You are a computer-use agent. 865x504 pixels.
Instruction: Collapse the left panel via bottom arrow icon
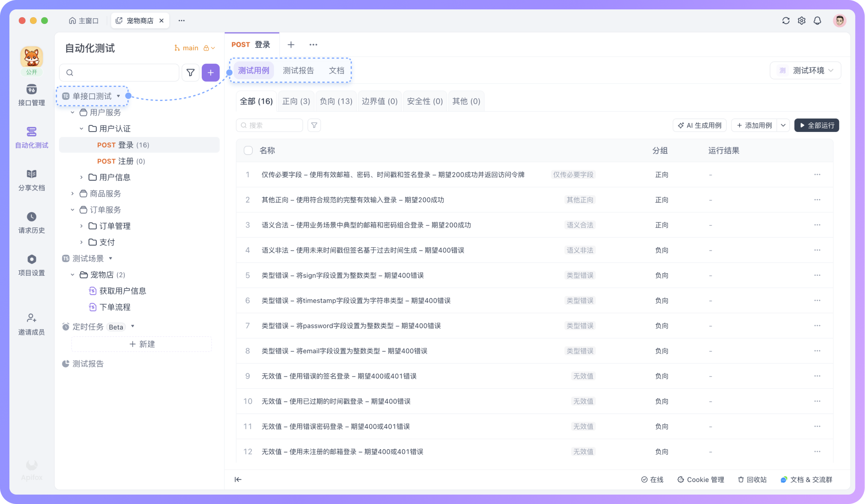coord(238,480)
